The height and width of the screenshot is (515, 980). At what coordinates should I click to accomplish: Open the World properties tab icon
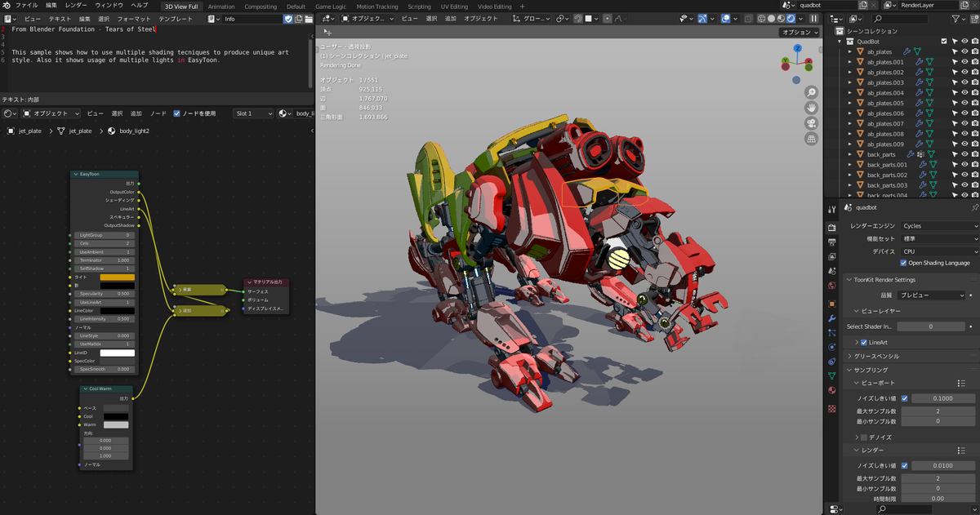(831, 284)
